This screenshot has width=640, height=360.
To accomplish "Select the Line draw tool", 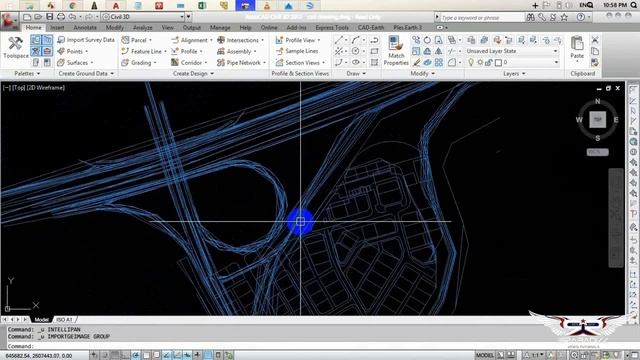I will (338, 40).
